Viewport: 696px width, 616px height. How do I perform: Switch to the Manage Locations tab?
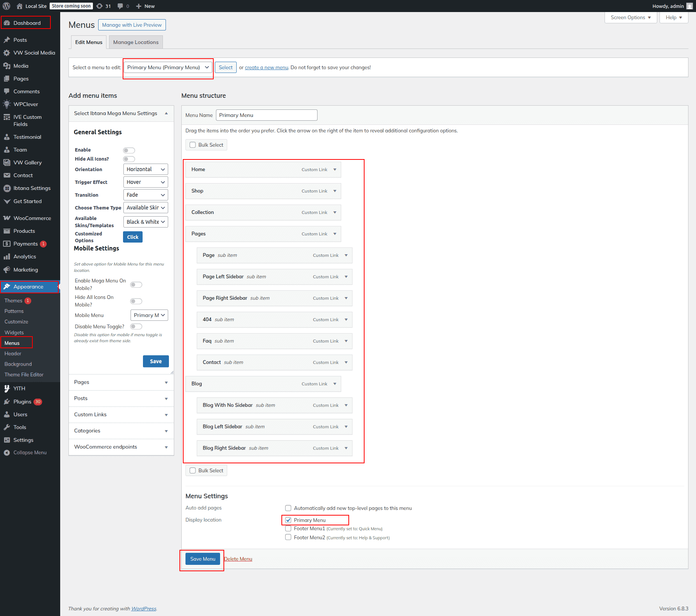tap(136, 42)
